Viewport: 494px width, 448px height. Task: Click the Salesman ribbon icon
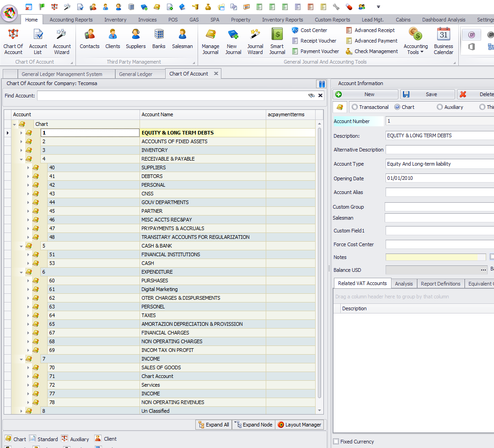(182, 39)
